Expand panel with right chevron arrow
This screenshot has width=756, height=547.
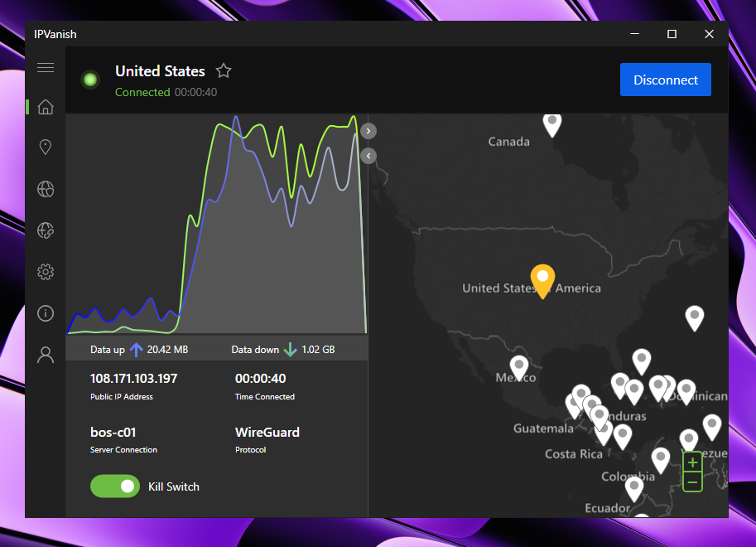(x=368, y=131)
